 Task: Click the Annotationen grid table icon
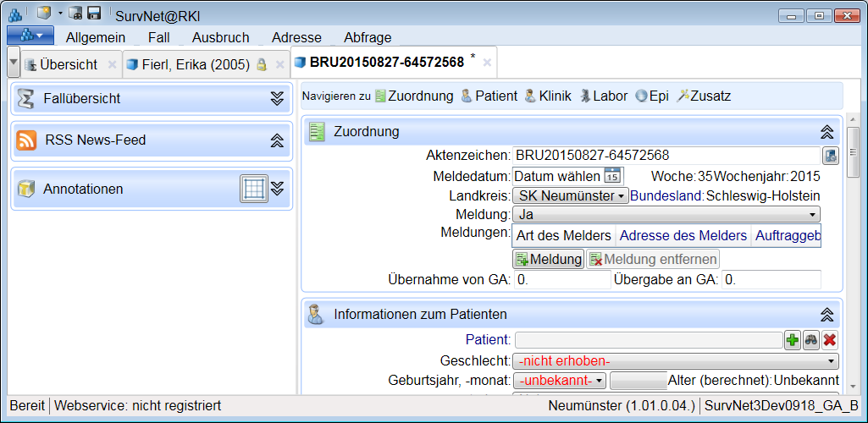point(254,189)
